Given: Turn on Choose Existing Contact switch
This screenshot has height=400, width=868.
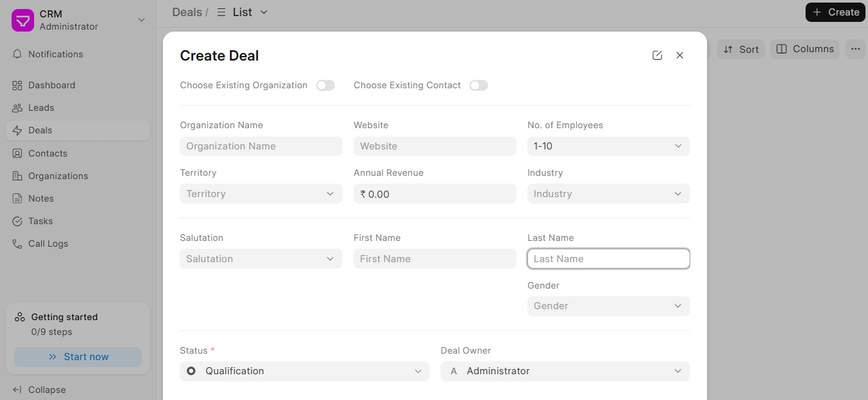Looking at the screenshot, I should pyautogui.click(x=478, y=86).
